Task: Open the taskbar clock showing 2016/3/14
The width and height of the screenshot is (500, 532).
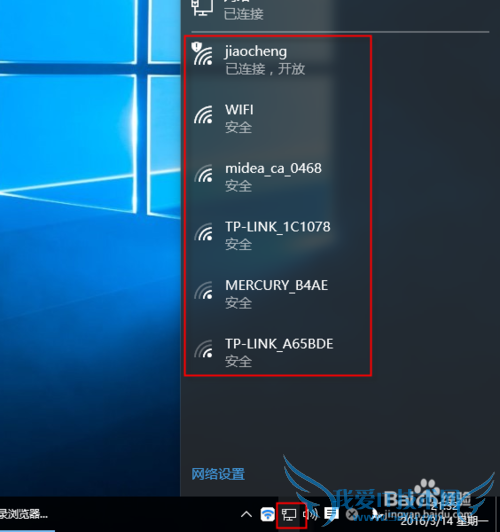Action: click(444, 514)
